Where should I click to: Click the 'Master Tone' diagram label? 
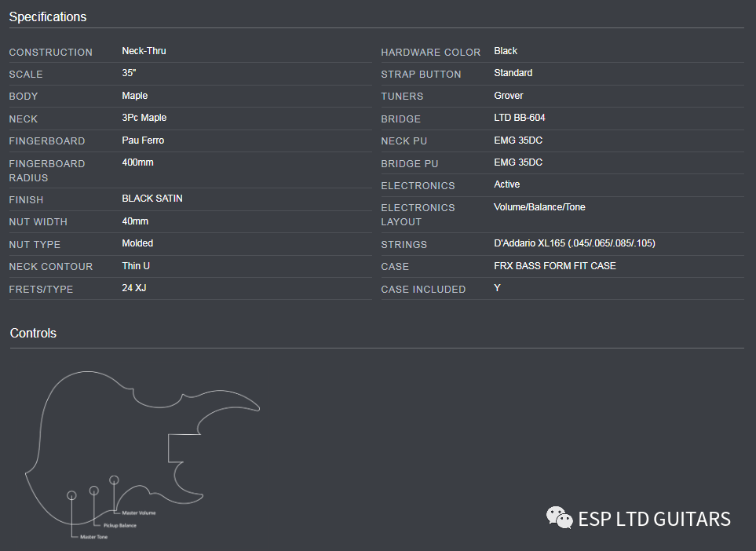click(93, 537)
